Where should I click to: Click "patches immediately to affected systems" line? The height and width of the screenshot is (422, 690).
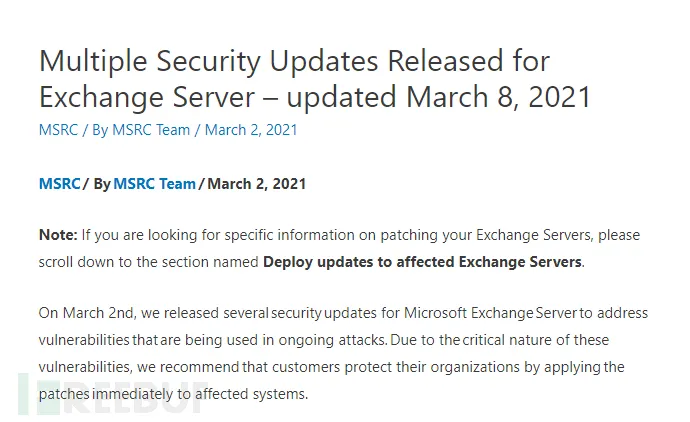pyautogui.click(x=173, y=394)
